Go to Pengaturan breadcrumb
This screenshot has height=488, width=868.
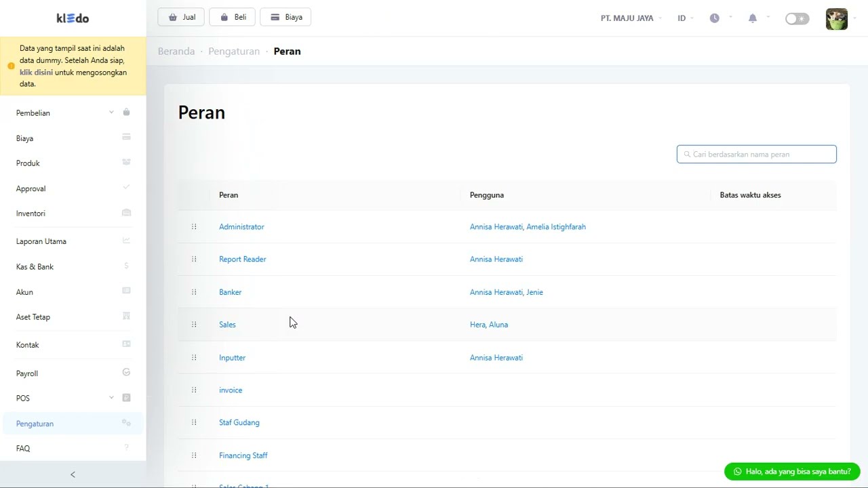coord(234,51)
